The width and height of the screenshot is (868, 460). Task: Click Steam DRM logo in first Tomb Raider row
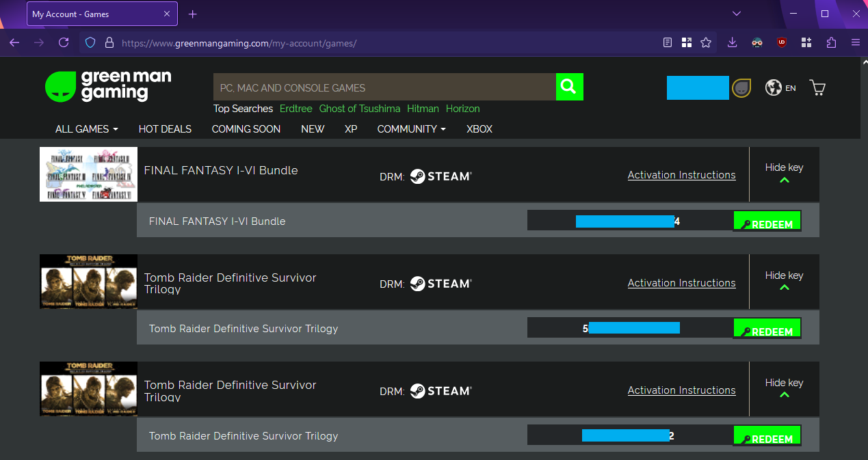[441, 284]
